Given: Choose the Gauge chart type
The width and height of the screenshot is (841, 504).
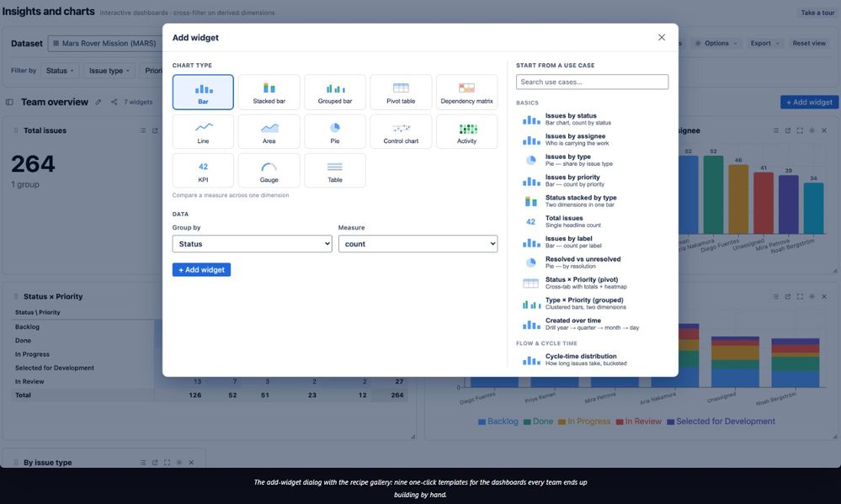Looking at the screenshot, I should [x=269, y=171].
